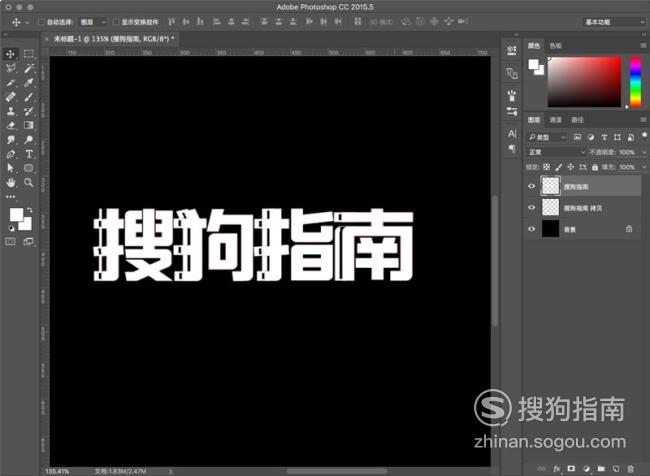Select the Eraser tool
This screenshot has width=650, height=476.
click(x=10, y=125)
